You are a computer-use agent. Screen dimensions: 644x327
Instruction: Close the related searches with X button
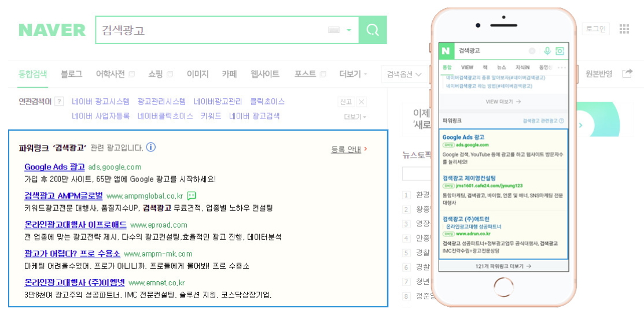click(361, 102)
